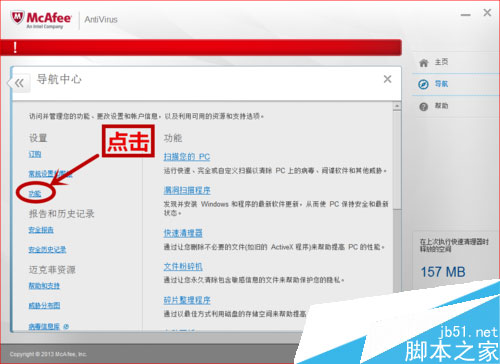Open the 病毒信息库 link
500x364 pixels.
coord(44,326)
